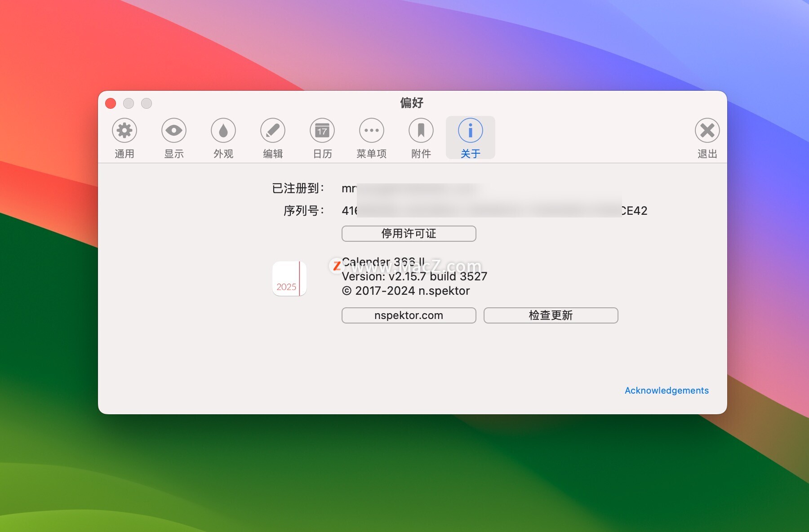Select the 外观 appearance droplet icon
809x532 pixels.
(x=223, y=131)
